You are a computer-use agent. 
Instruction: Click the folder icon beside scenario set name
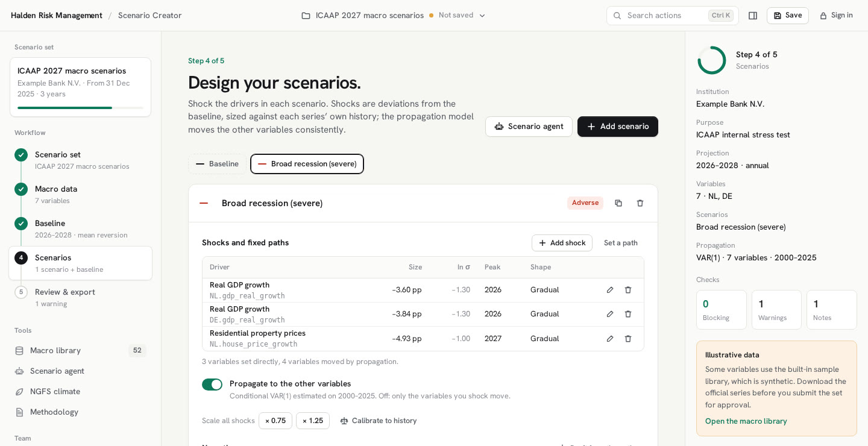pos(306,16)
